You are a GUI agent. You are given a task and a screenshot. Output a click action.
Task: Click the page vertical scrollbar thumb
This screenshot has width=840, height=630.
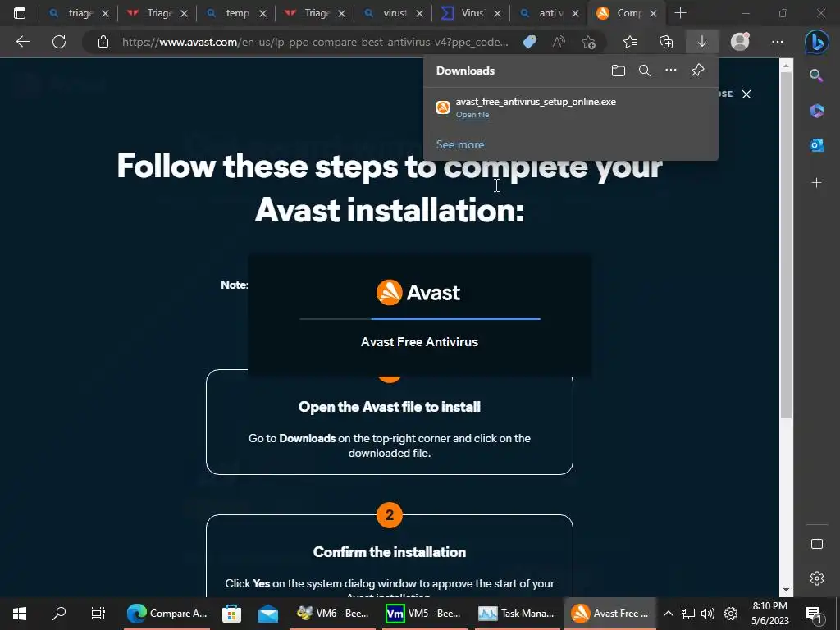(x=785, y=244)
